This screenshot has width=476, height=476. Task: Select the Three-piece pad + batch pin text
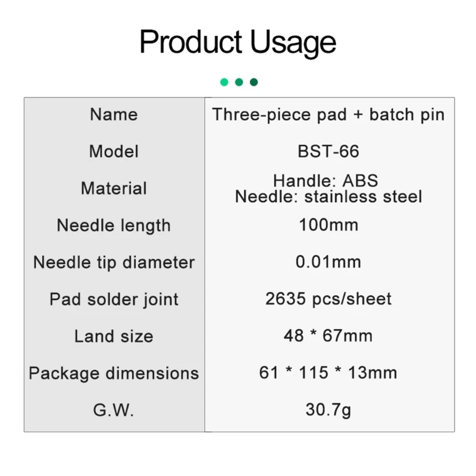point(328,114)
